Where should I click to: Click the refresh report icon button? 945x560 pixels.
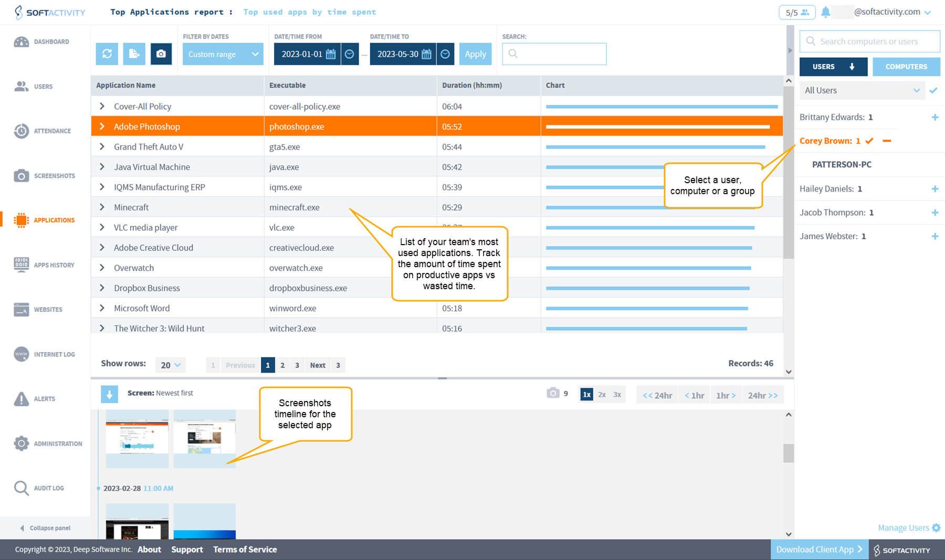click(x=107, y=54)
